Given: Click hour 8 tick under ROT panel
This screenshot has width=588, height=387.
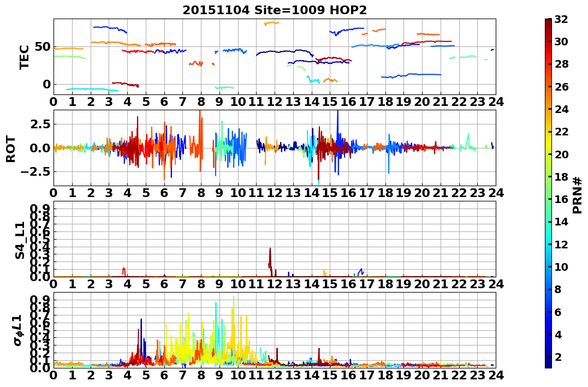Looking at the screenshot, I should [x=201, y=193].
